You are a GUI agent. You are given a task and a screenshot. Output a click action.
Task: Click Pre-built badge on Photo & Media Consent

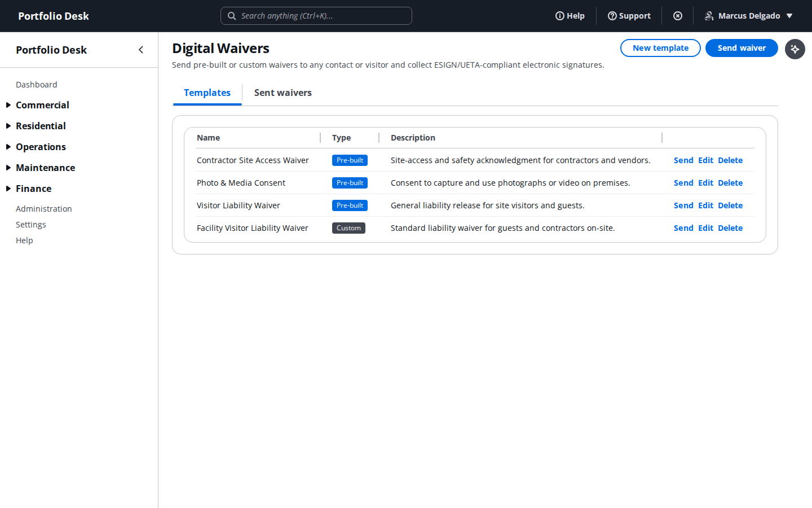point(350,183)
